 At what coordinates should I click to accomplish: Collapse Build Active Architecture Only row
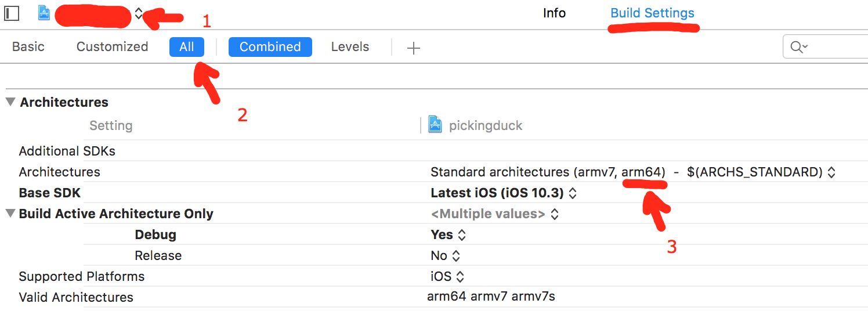point(10,214)
